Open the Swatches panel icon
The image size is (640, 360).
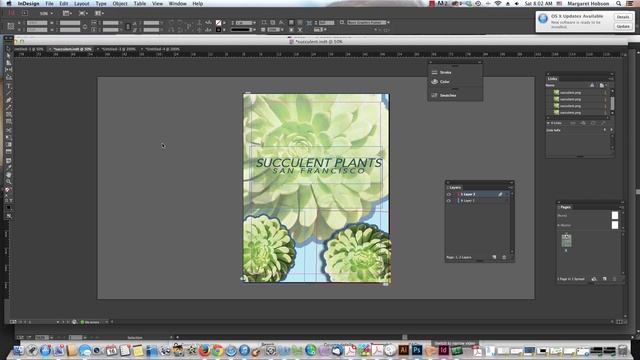tap(435, 95)
